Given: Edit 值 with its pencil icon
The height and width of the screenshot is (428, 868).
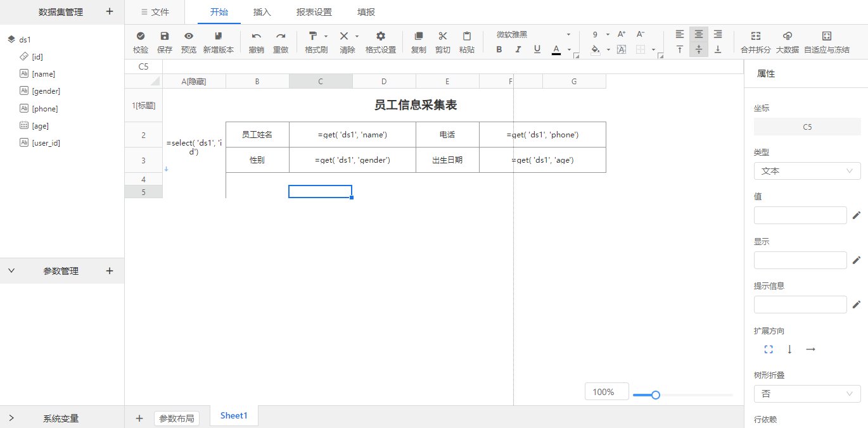Looking at the screenshot, I should point(857,215).
